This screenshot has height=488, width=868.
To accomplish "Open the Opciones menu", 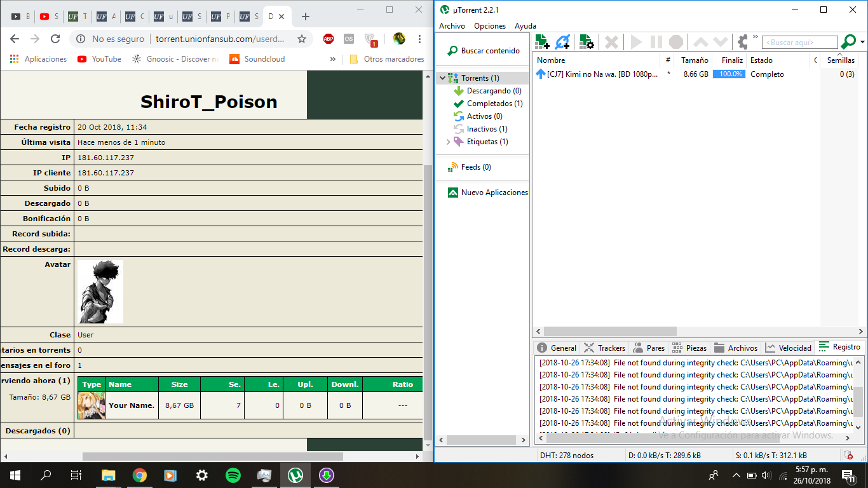I will click(489, 26).
